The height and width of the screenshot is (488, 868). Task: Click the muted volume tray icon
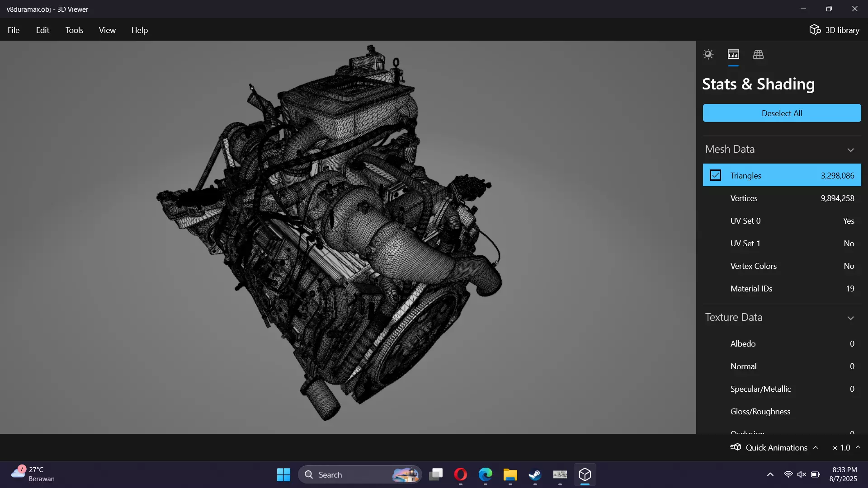[x=802, y=474]
